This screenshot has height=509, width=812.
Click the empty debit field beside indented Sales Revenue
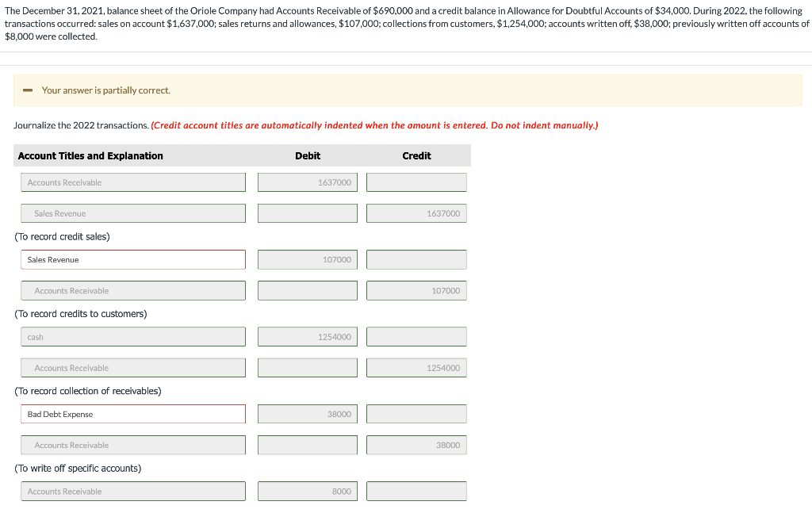click(308, 213)
